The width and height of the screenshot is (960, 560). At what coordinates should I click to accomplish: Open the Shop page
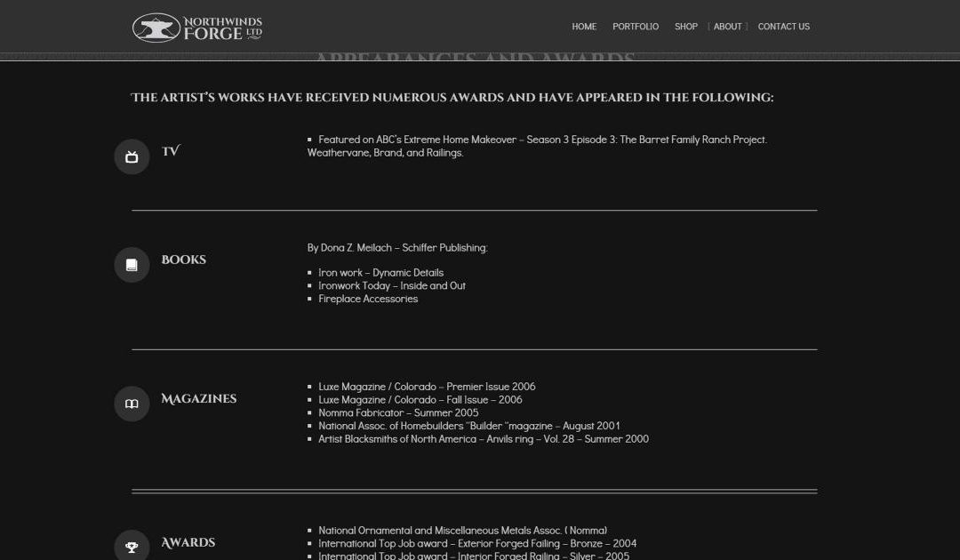pyautogui.click(x=685, y=27)
